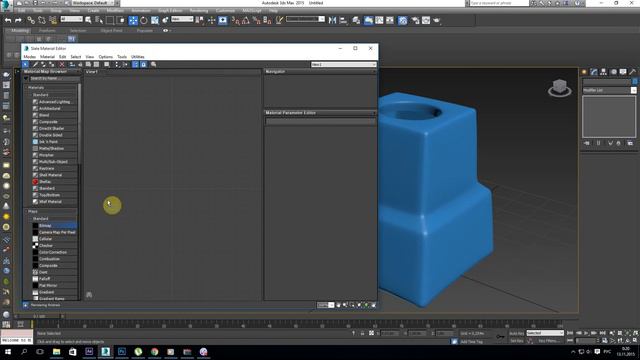Click the Play Animation button
640x360 pixels.
tap(586, 333)
